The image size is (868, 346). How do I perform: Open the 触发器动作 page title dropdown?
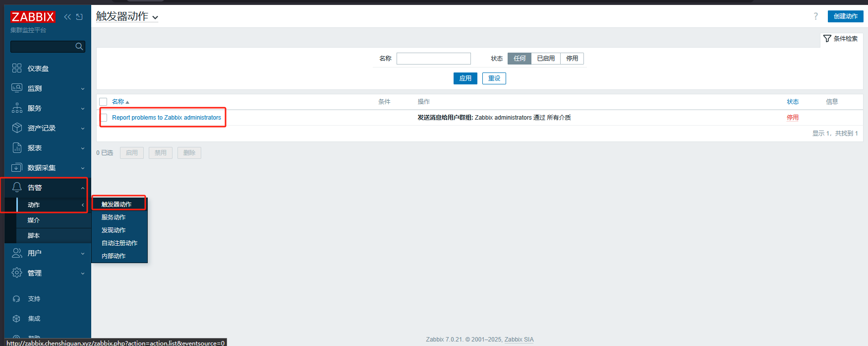(127, 16)
